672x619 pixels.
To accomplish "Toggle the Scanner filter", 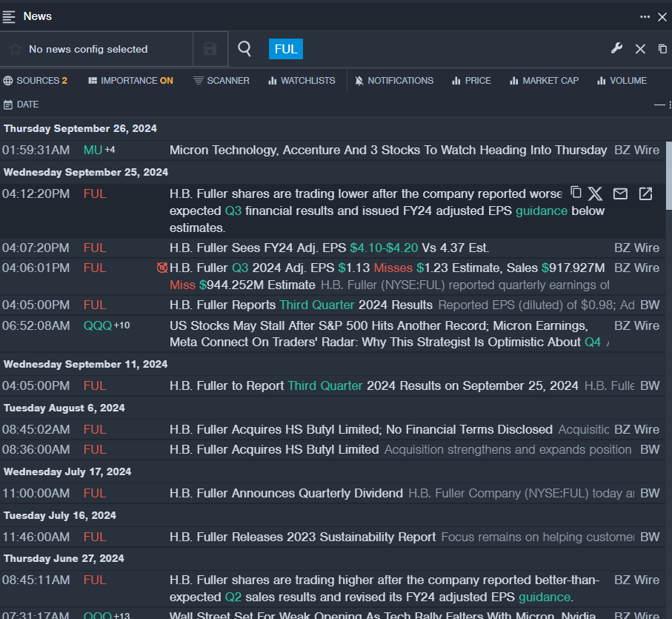I will tap(222, 80).
